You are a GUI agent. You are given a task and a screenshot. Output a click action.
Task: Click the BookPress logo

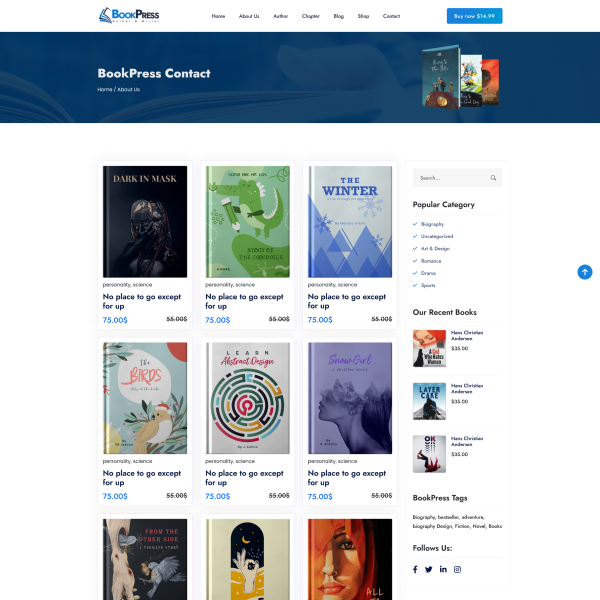tap(129, 15)
